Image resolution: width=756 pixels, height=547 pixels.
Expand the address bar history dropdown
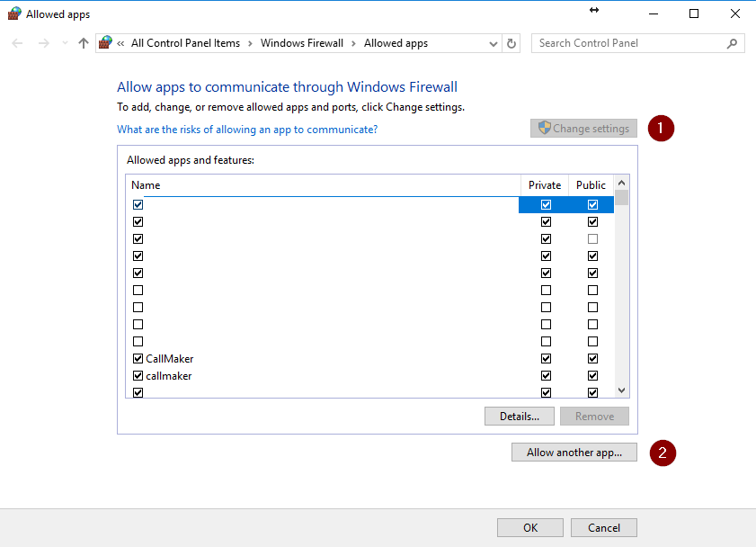coord(494,44)
